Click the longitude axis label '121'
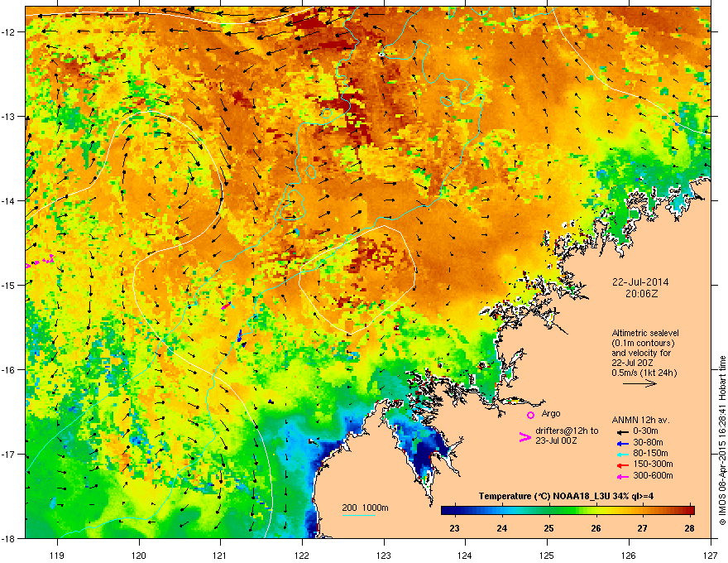This screenshot has height=563, width=728. click(220, 555)
